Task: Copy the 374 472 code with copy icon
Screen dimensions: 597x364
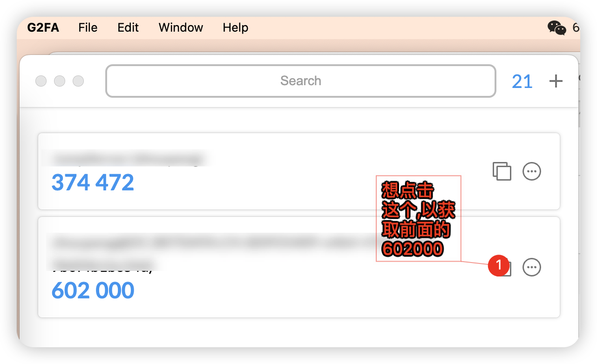Action: click(x=502, y=171)
